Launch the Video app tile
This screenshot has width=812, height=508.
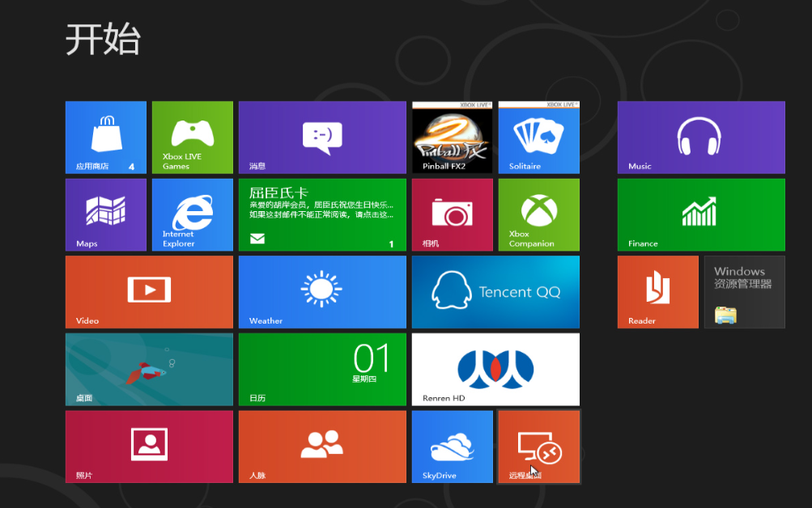point(149,292)
